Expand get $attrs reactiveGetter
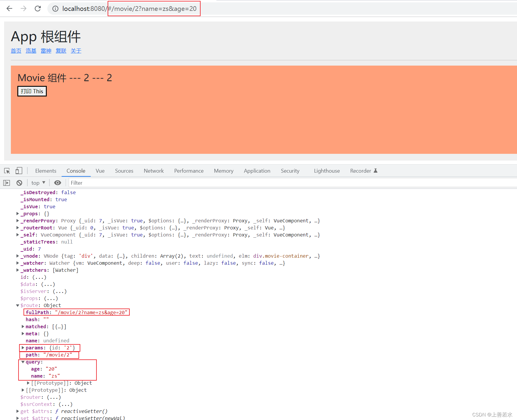The width and height of the screenshot is (517, 420). point(18,411)
